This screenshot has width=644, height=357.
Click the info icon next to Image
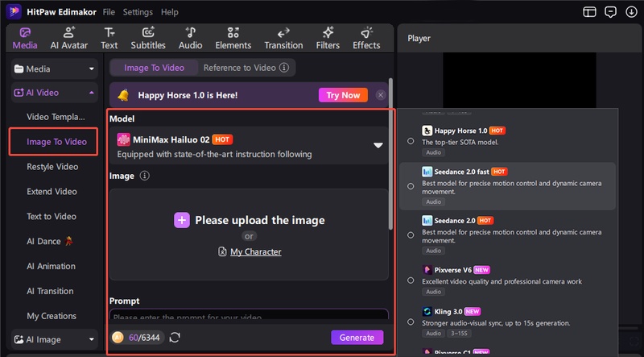[x=144, y=176]
